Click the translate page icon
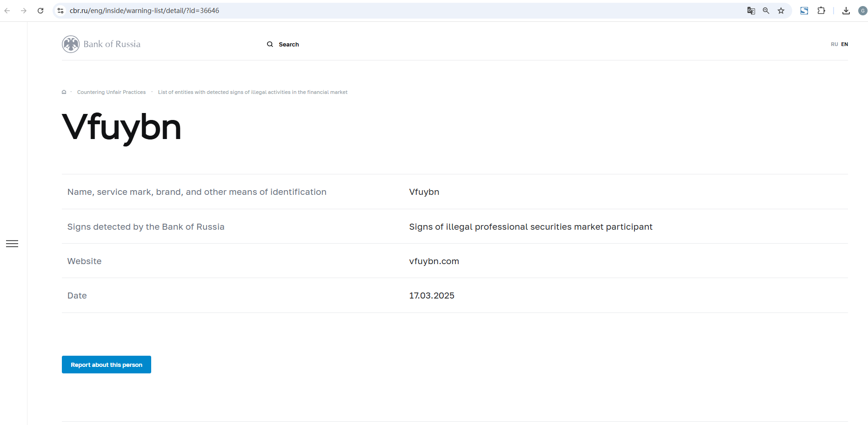The height and width of the screenshot is (425, 868). [751, 11]
